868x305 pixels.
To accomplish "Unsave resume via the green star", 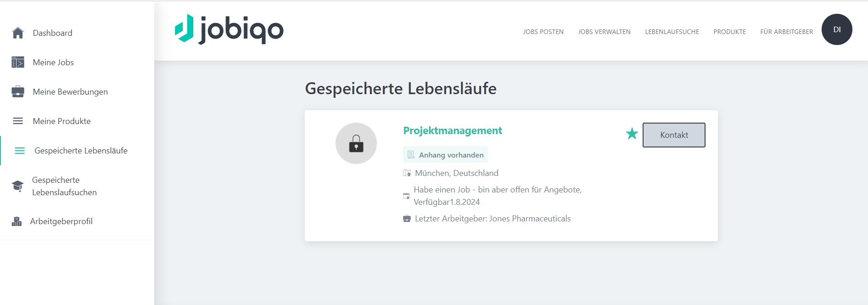I will coord(632,134).
